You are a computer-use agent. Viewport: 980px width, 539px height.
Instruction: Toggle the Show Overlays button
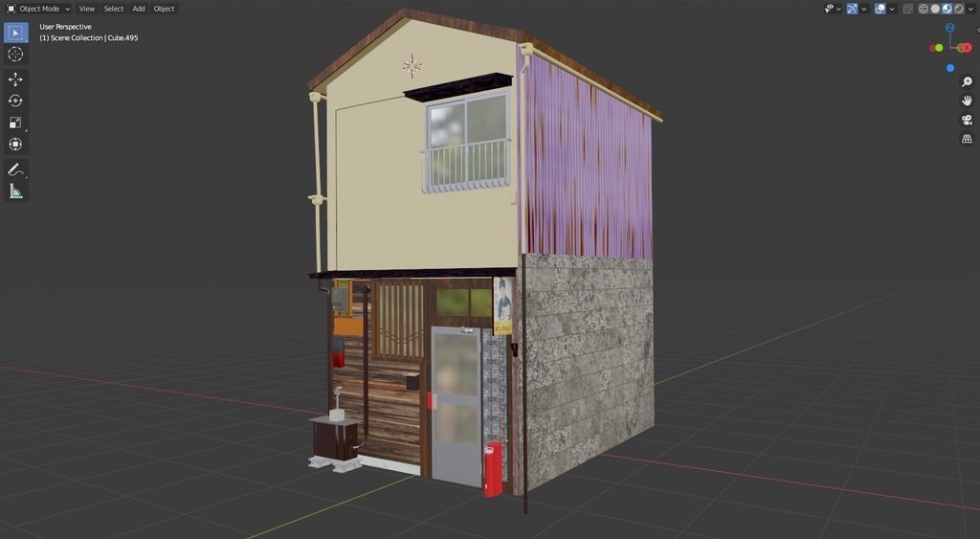click(880, 9)
